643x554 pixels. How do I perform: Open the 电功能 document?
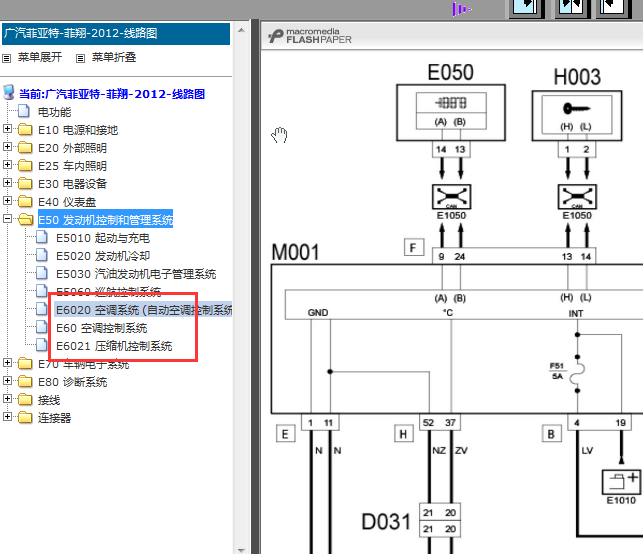click(x=54, y=112)
